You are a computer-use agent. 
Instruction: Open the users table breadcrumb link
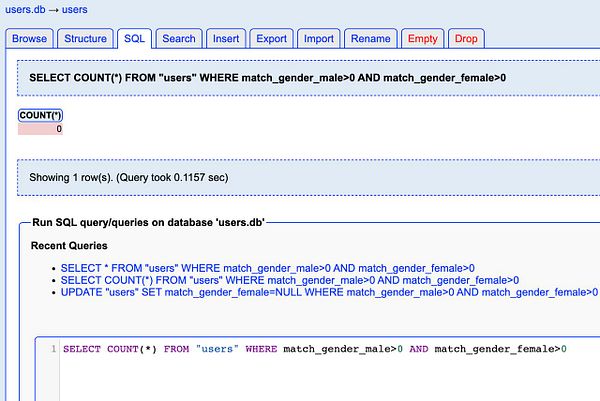75,10
